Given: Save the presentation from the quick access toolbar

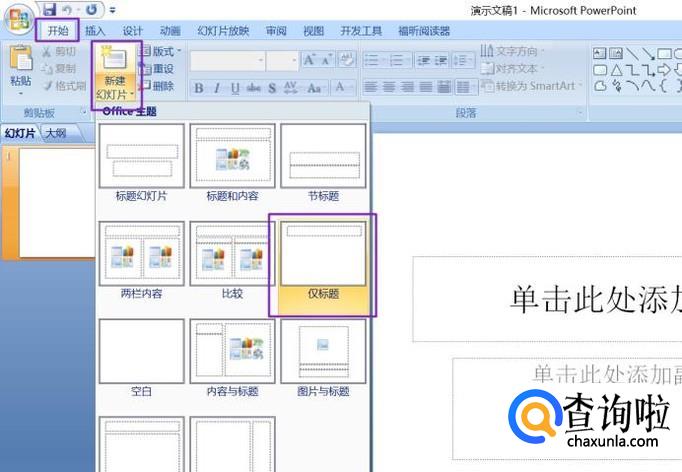Looking at the screenshot, I should click(x=50, y=9).
